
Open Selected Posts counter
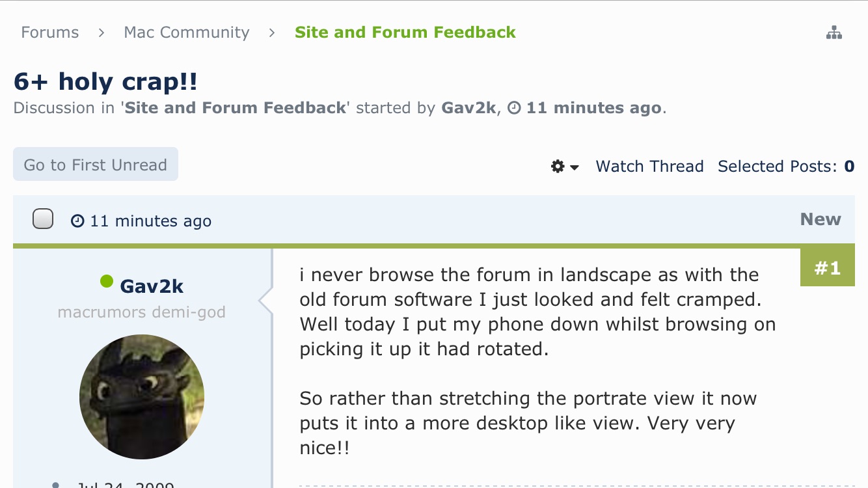786,167
